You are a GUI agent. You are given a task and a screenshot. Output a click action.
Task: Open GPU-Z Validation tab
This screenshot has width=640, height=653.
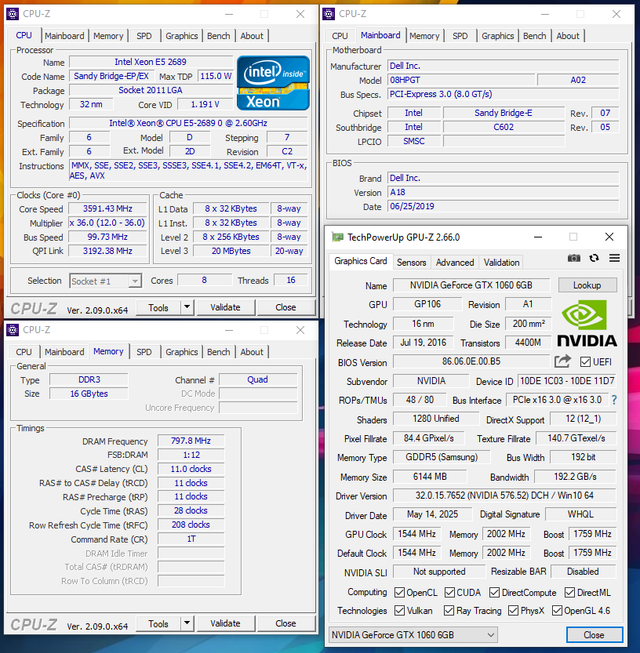click(x=501, y=262)
